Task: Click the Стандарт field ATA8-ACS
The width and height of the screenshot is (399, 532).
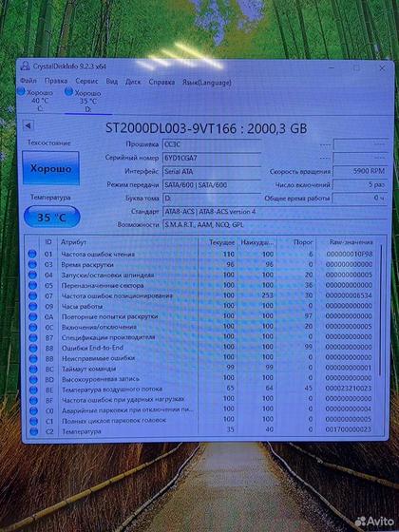Action: (x=275, y=211)
